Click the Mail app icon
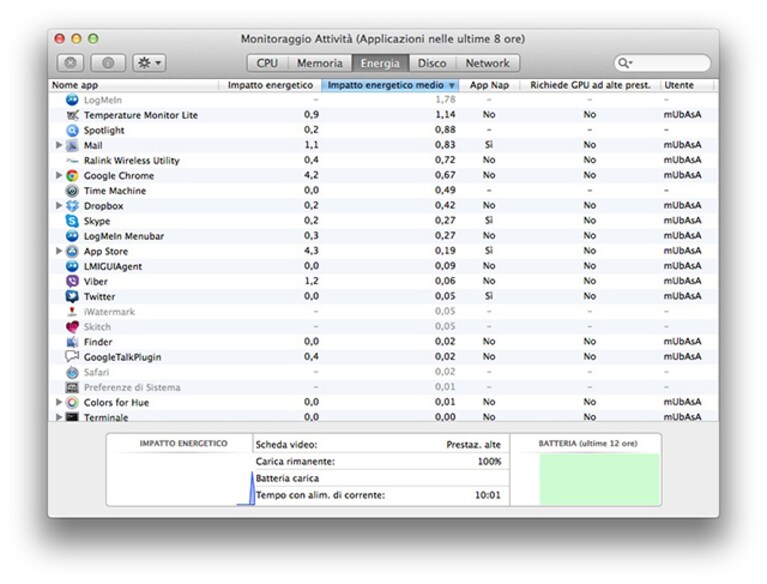 tap(72, 145)
